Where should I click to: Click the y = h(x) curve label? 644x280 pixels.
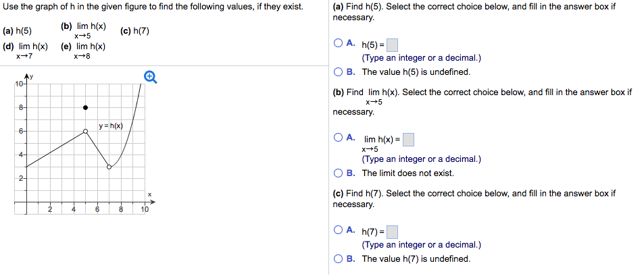[x=110, y=126]
